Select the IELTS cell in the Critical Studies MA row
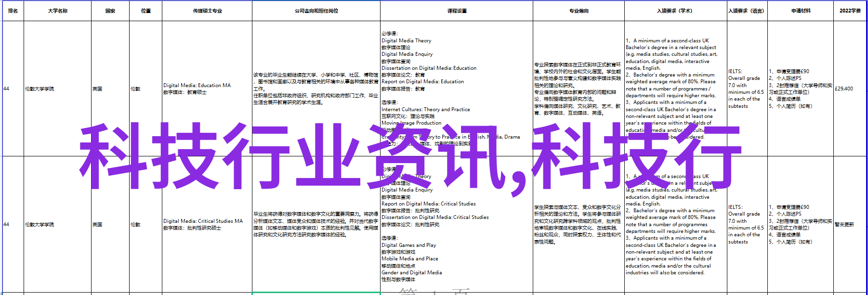The height and width of the screenshot is (295, 868). coord(747,224)
